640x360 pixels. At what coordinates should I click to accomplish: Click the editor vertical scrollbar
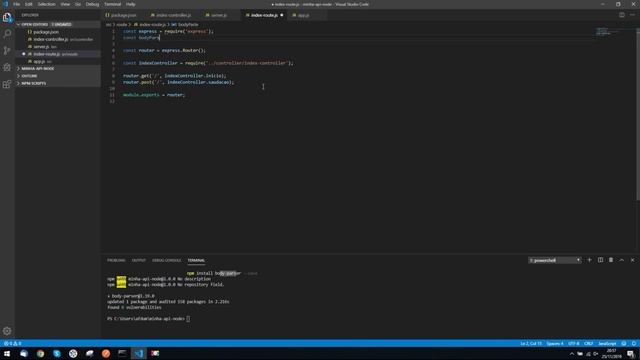tap(638, 114)
